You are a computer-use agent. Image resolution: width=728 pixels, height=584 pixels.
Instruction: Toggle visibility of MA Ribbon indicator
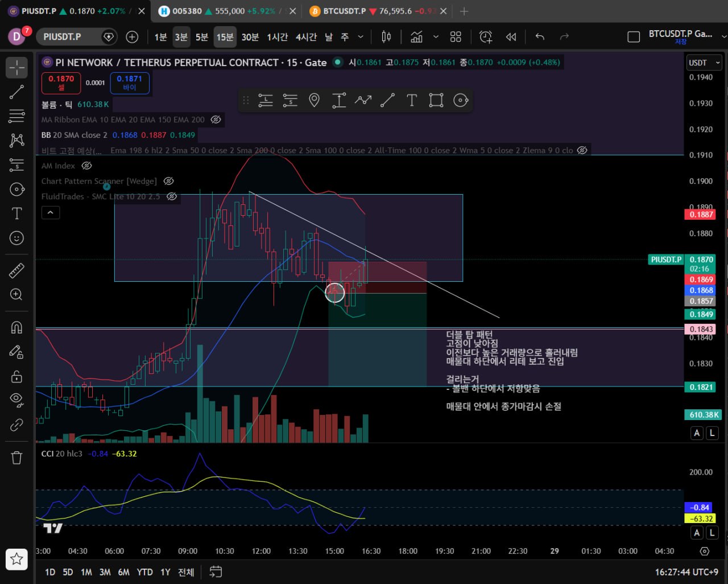tap(216, 120)
